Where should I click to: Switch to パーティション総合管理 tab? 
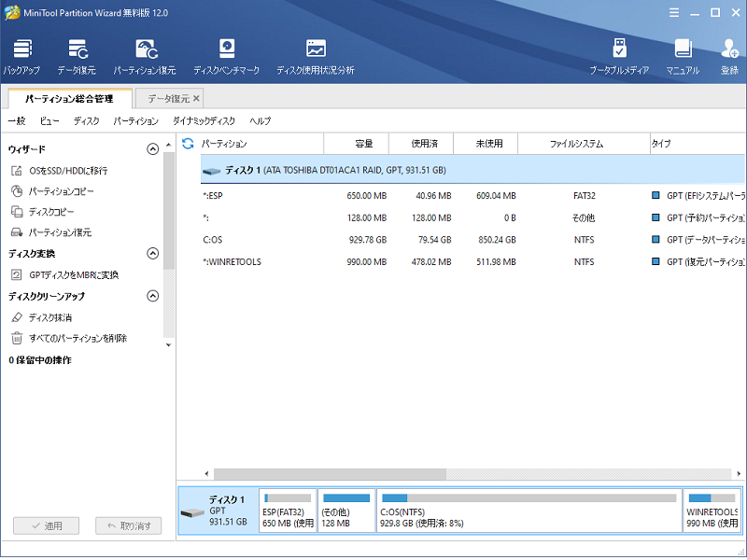[69, 99]
